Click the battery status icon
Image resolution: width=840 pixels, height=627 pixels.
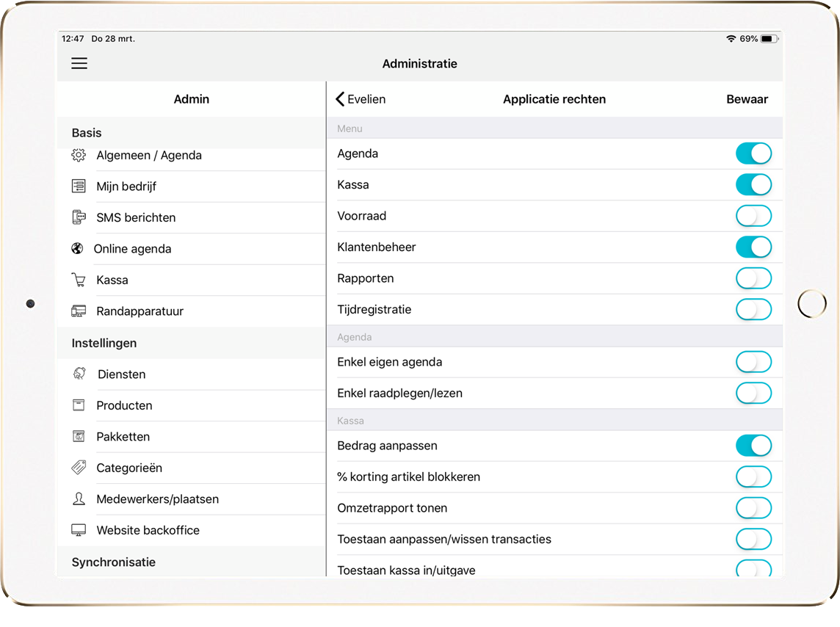(x=770, y=39)
